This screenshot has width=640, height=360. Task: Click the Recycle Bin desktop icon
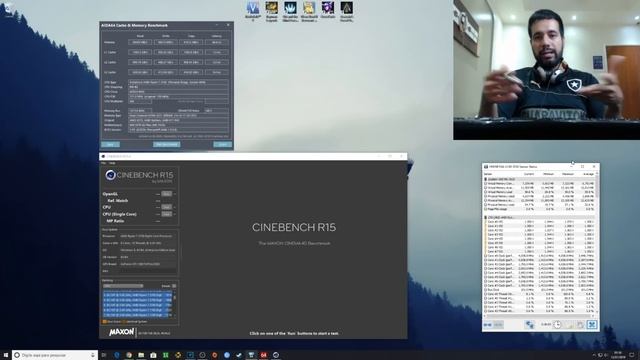pyautogui.click(x=8, y=9)
